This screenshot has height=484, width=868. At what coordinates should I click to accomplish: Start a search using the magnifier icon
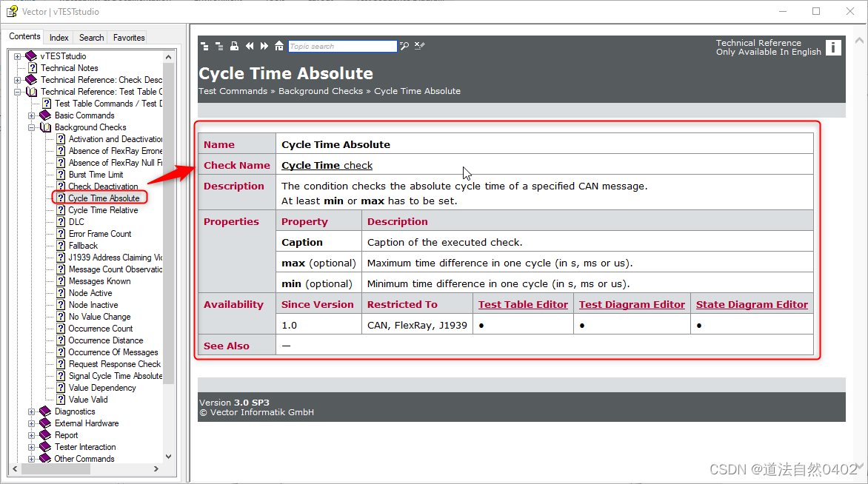404,45
